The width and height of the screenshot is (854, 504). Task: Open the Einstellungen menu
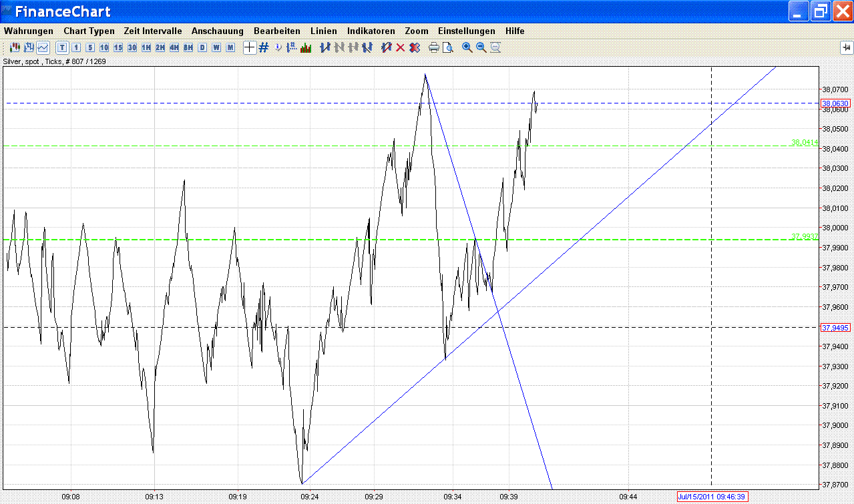click(x=467, y=31)
